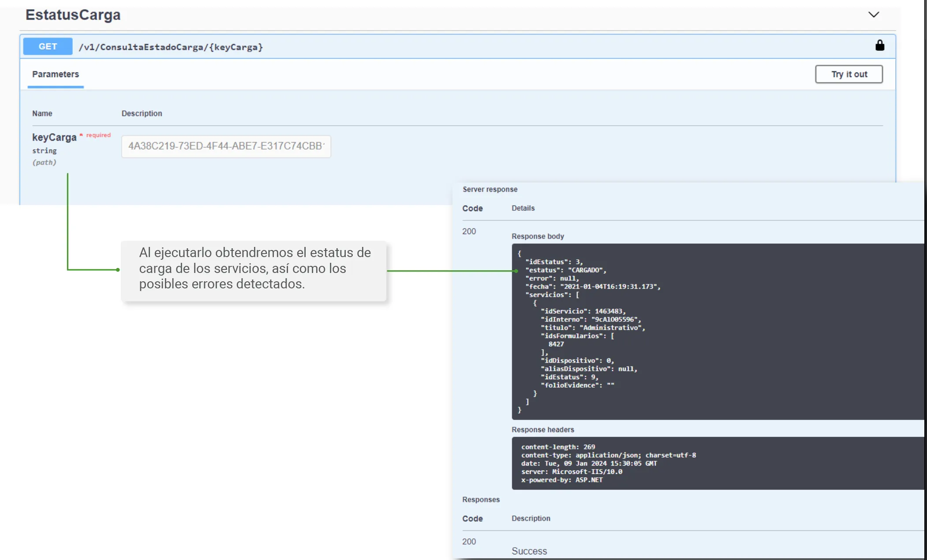Click the keyCarga parameter name
927x560 pixels.
pyautogui.click(x=54, y=137)
